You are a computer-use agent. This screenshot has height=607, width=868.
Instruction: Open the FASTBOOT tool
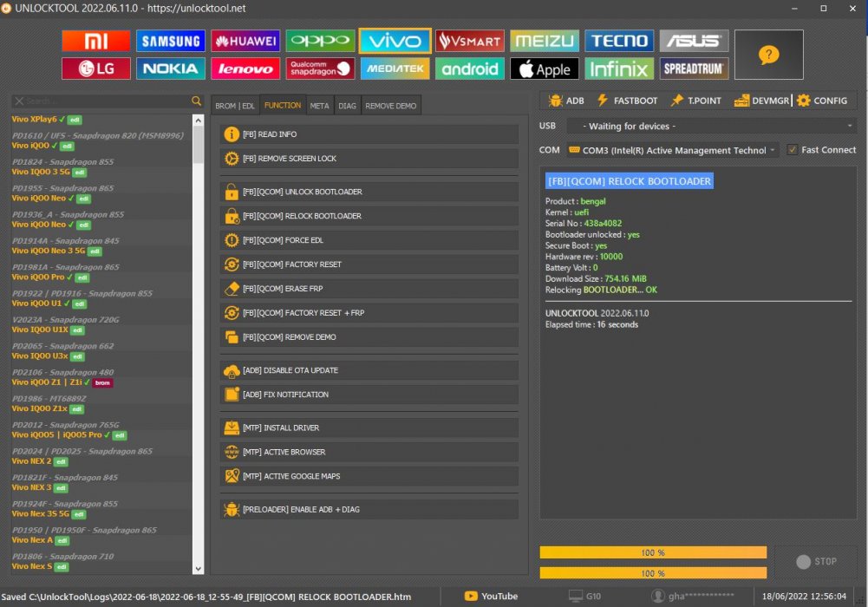627,101
